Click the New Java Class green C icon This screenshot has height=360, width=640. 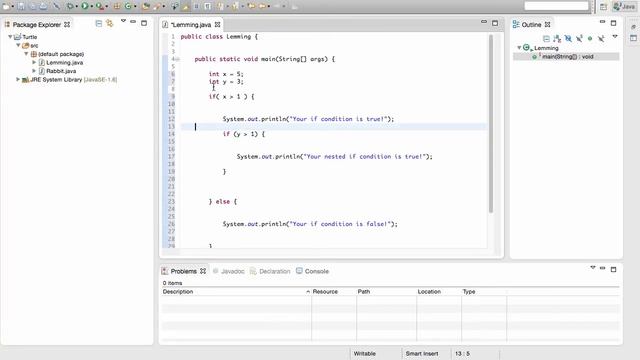point(128,6)
